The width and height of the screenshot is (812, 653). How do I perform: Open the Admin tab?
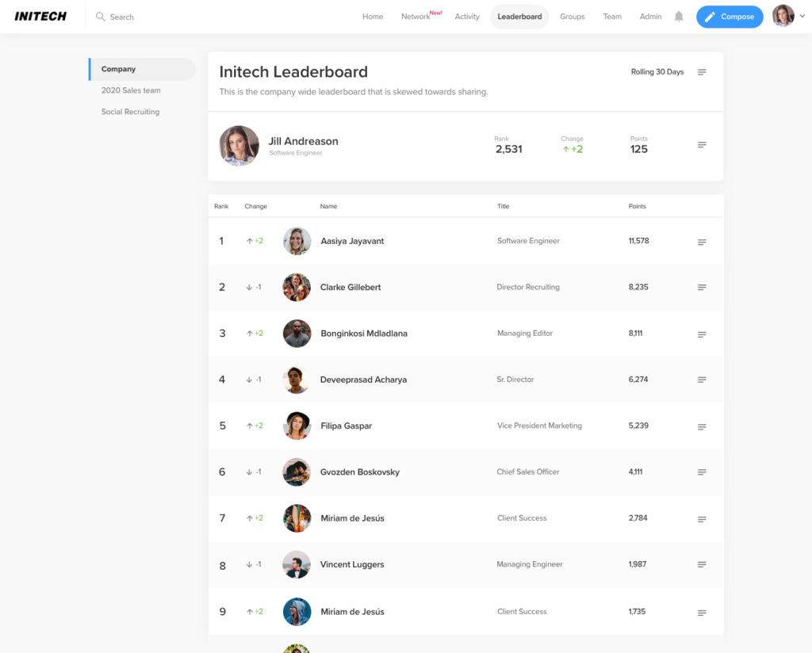[x=650, y=17]
